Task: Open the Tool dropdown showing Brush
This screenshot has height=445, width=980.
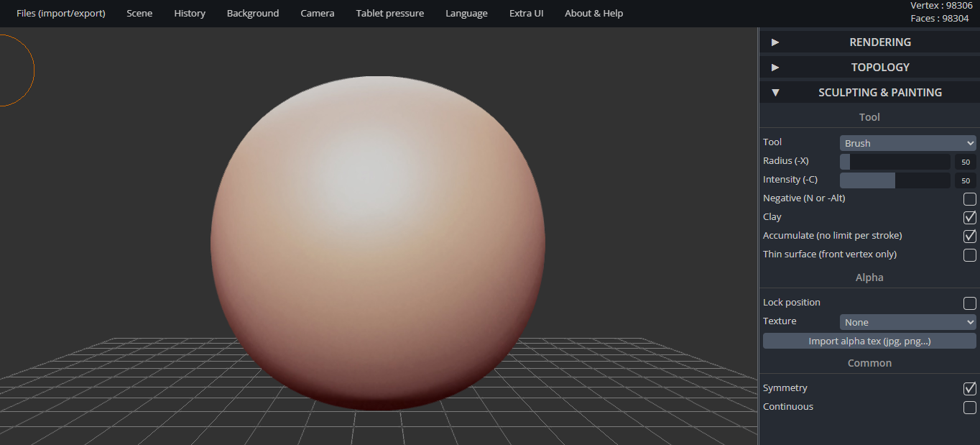Action: (907, 142)
